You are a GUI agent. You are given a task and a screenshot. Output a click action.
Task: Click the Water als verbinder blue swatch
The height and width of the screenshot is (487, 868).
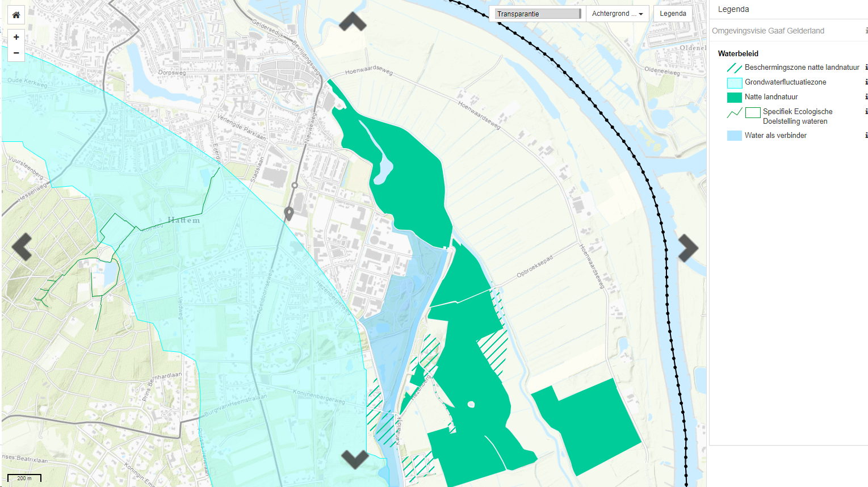tap(735, 136)
